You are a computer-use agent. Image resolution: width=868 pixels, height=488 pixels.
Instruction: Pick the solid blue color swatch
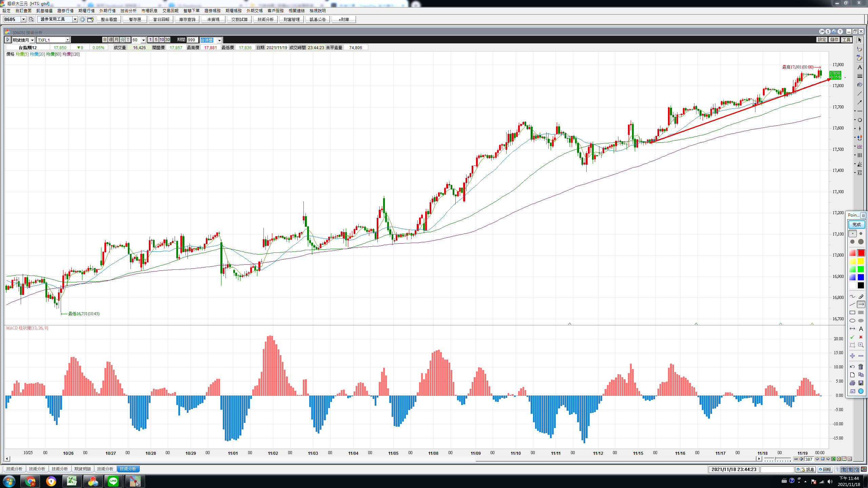tap(861, 277)
